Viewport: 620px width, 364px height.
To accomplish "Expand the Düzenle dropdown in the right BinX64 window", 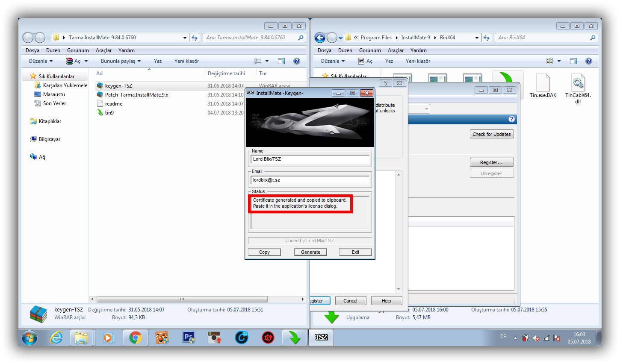I will point(333,61).
